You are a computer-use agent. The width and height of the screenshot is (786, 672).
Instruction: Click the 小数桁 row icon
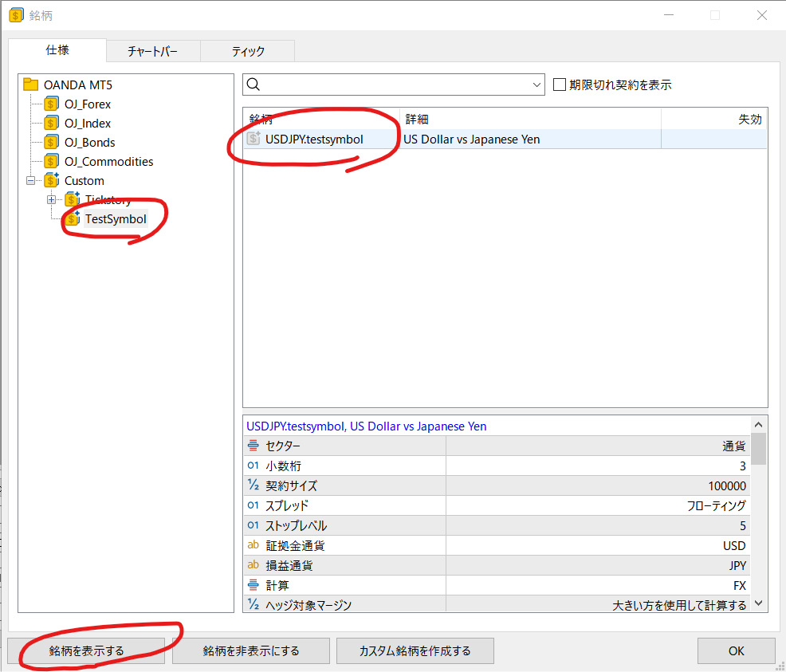[253, 465]
